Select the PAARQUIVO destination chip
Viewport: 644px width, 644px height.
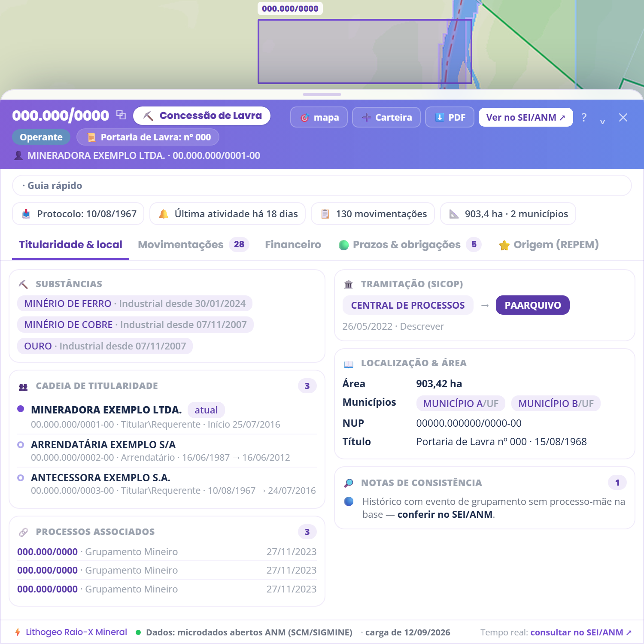tap(533, 305)
